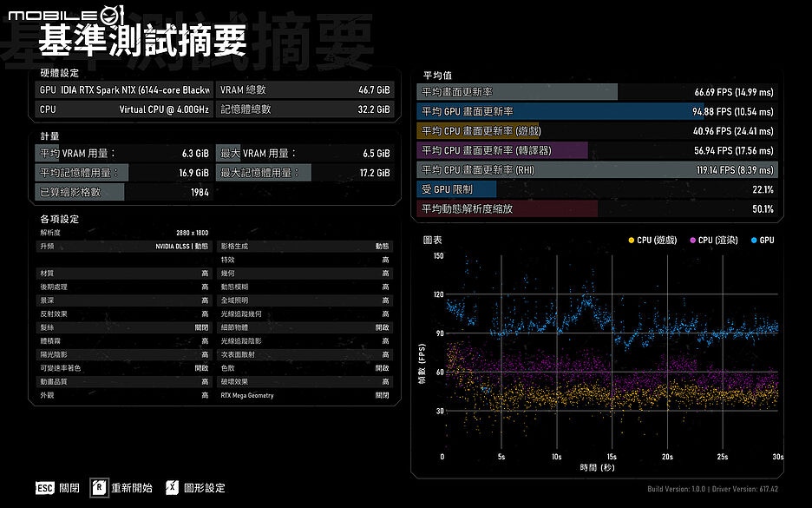The width and height of the screenshot is (812, 508).
Task: Click the 動態模糊 setting row
Action: tap(305, 287)
